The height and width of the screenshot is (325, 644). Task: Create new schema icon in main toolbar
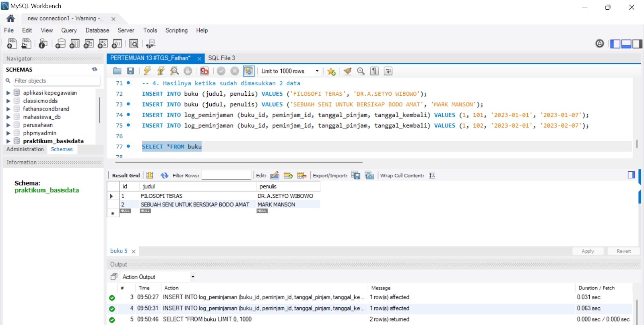[x=60, y=43]
